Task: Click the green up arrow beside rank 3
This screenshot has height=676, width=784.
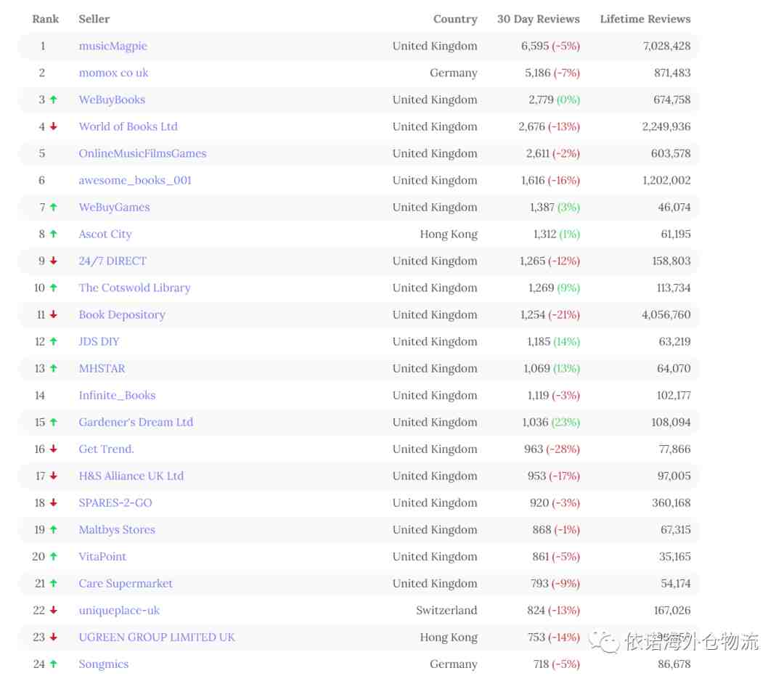Action: point(54,99)
